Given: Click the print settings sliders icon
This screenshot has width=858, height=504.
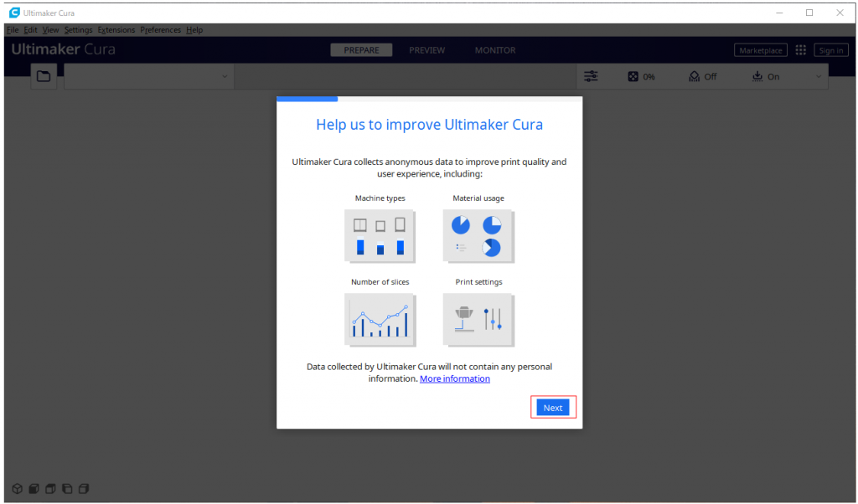Looking at the screenshot, I should pos(591,76).
